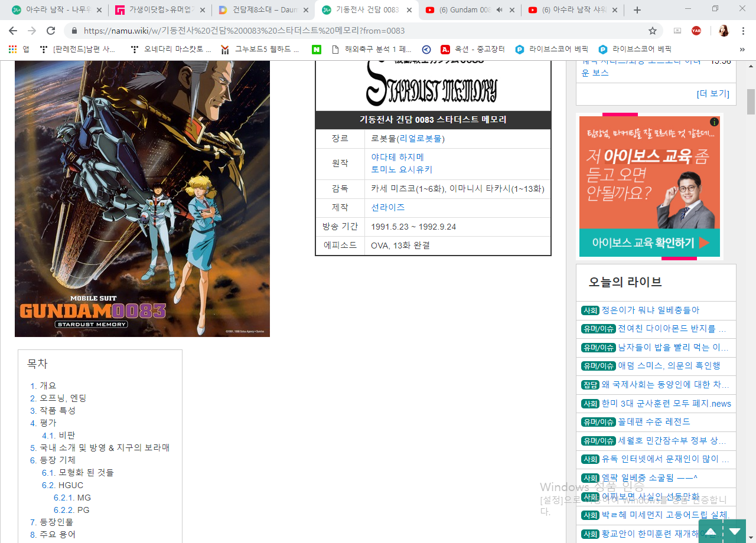Open the 그누보드5 웹하드 bookmark

click(x=260, y=50)
